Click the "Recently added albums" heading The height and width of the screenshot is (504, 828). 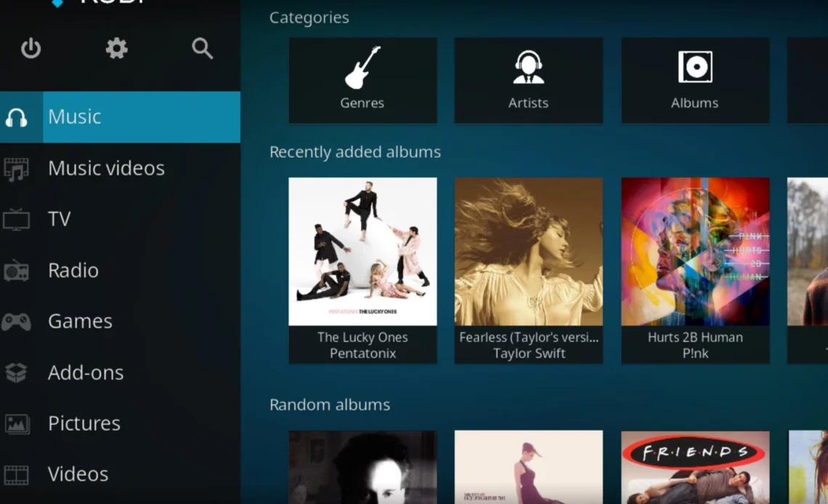click(355, 152)
